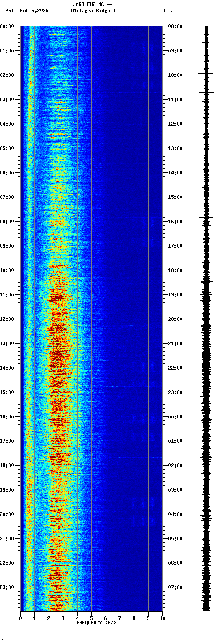Select PST axis time label 19:00
The image size is (224, 644).
point(7,490)
